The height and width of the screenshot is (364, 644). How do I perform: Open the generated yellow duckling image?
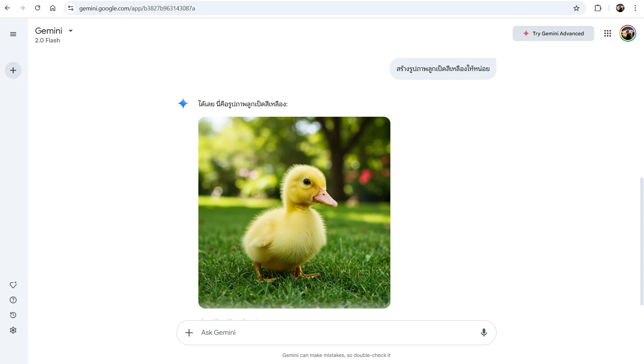click(294, 212)
